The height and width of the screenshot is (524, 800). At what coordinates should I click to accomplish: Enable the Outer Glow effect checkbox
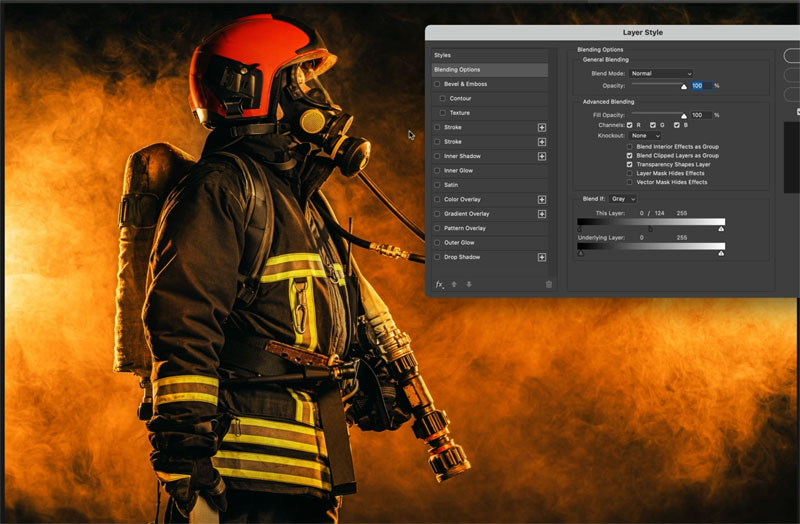click(x=437, y=242)
